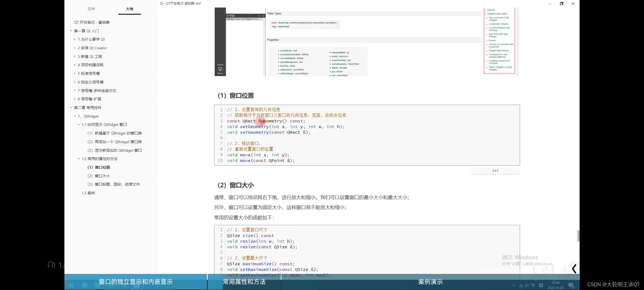Screen dimensions: 644x290
Task: Show hidden tray icons with up arrow
Action: (x=514, y=285)
